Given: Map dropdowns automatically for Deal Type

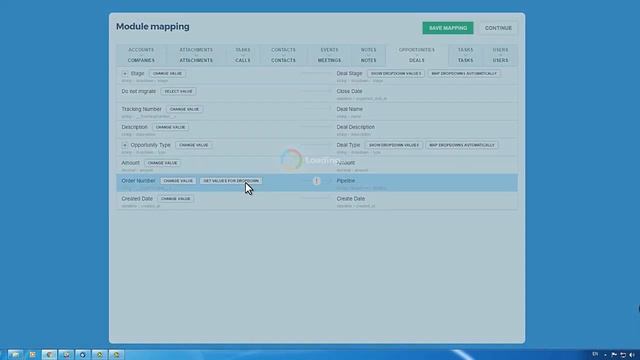Looking at the screenshot, I should point(462,145).
